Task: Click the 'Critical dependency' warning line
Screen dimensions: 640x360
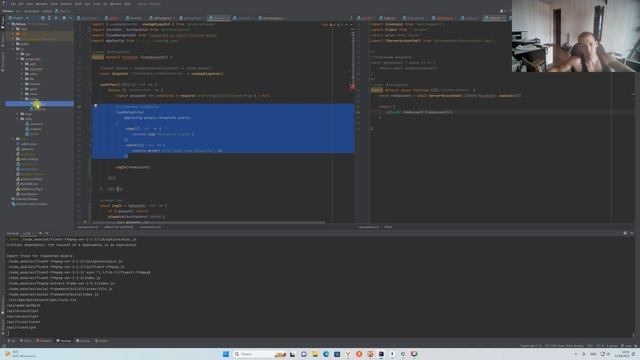Action: click(x=71, y=245)
